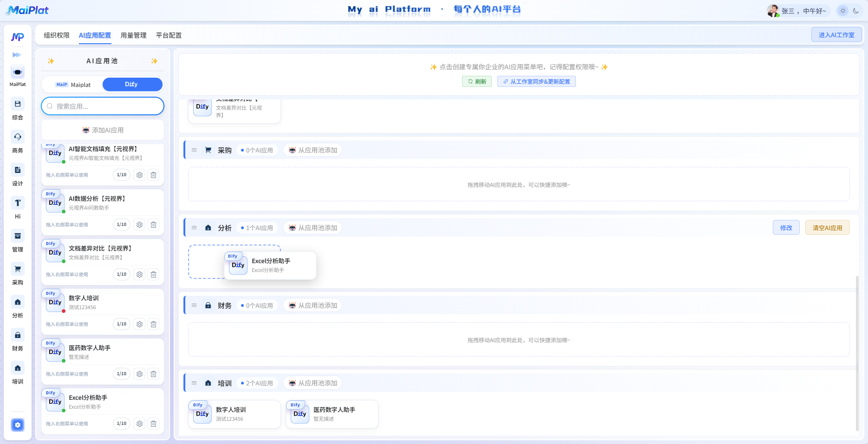Click the user avatar of 张三
Viewport: 868px width, 444px height.
[x=773, y=11]
